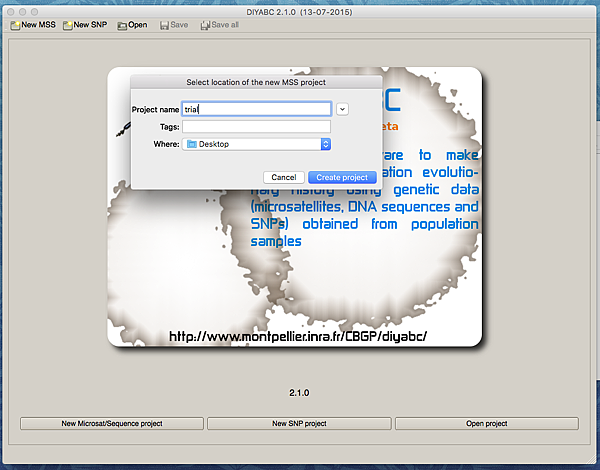Click the Create project button
This screenshot has width=600, height=470.
click(342, 178)
